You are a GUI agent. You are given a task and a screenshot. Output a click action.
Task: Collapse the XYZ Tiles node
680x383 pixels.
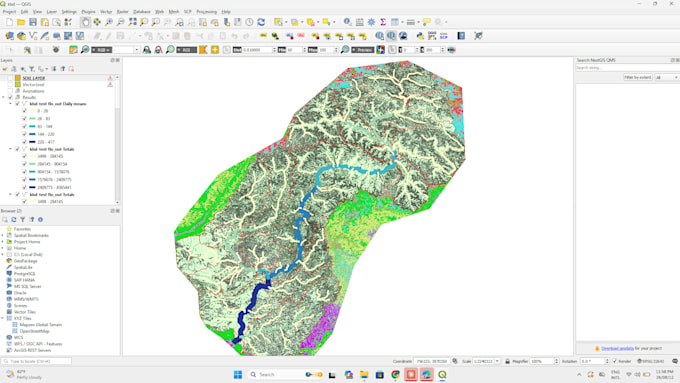3,318
